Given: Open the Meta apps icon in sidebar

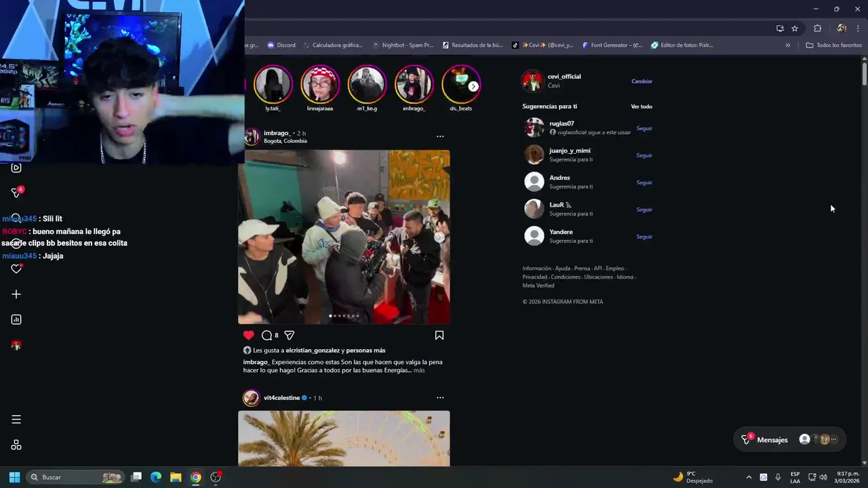Looking at the screenshot, I should click(x=16, y=445).
